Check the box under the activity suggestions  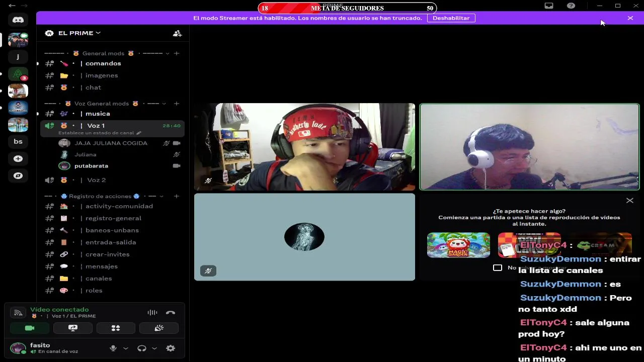[x=498, y=267]
